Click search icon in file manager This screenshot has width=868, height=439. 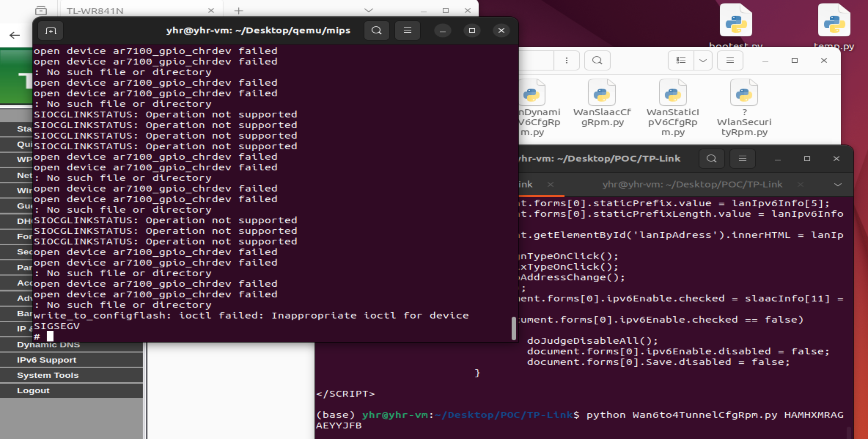click(x=597, y=61)
